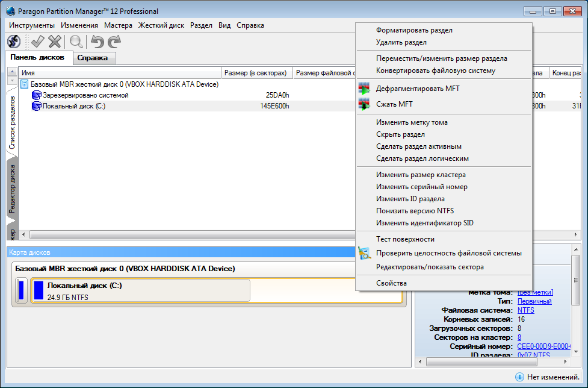
Task: Click the magnifier view changes icon
Action: [x=76, y=41]
